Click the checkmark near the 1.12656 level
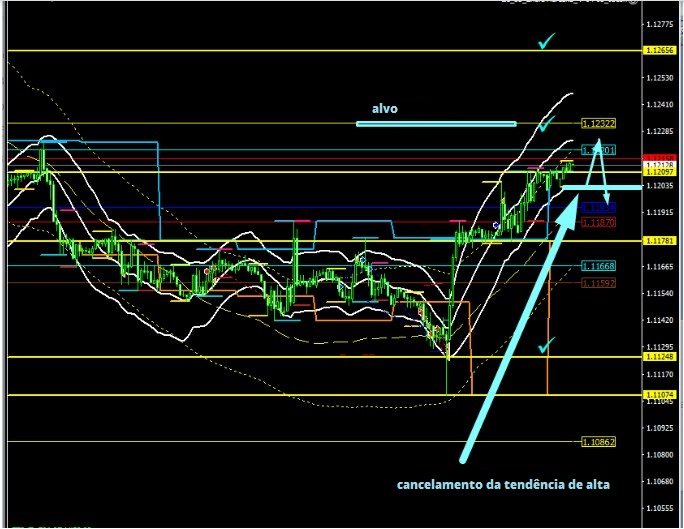 pyautogui.click(x=545, y=42)
